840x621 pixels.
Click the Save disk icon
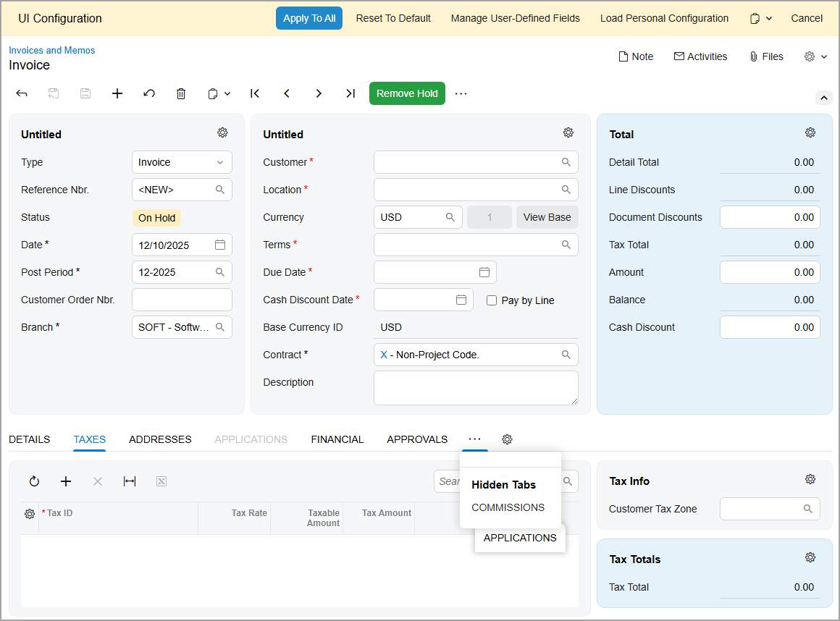85,93
